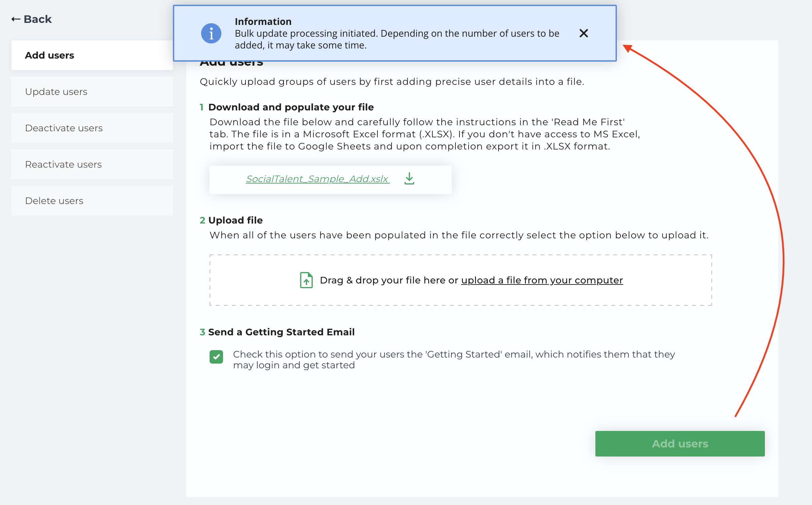Click the green download arrow icon

point(409,179)
